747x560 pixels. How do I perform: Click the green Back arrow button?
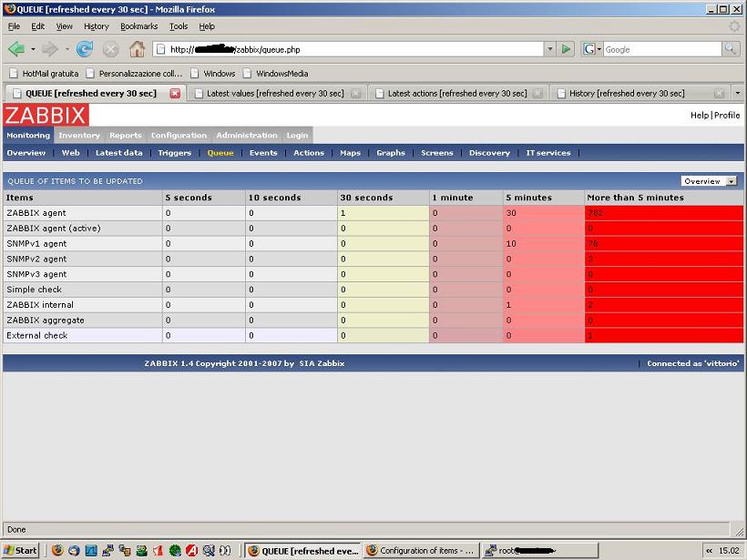coord(16,49)
